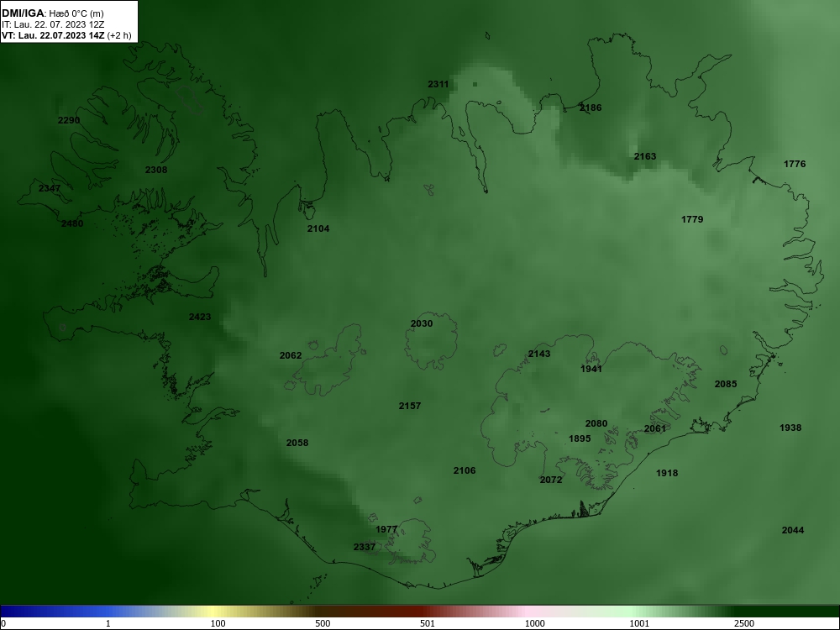Click the 2311 height value near north coast
This screenshot has width=840, height=630.
(x=438, y=84)
